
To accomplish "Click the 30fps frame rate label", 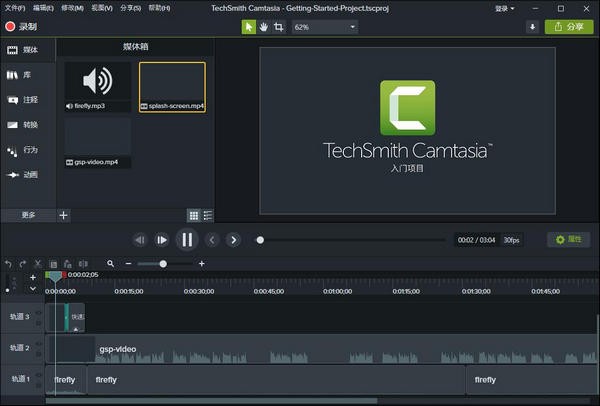I will click(511, 240).
